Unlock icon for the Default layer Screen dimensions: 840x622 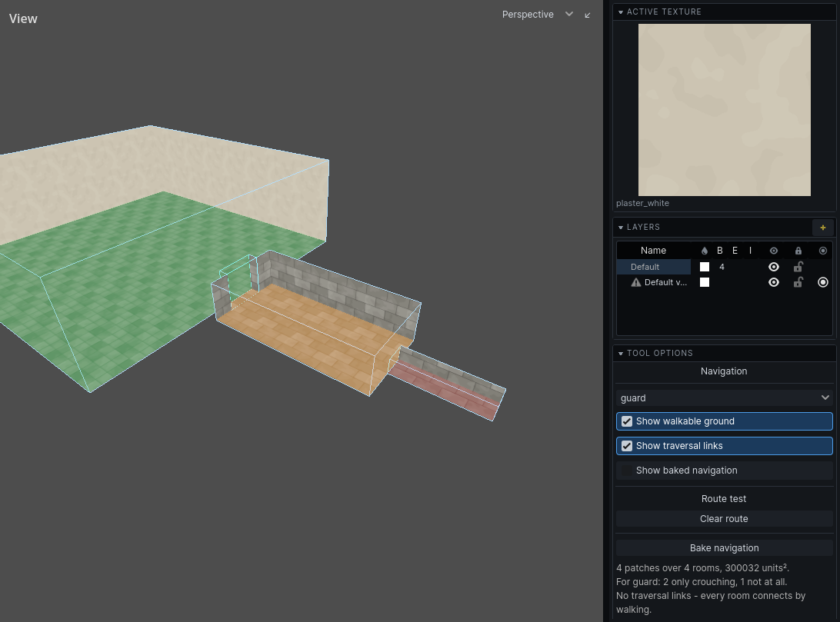(x=798, y=267)
